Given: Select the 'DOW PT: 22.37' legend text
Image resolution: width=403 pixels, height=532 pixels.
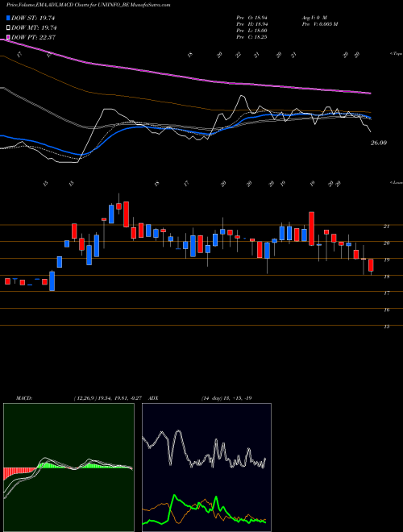Looking at the screenshot, I should (34, 38).
